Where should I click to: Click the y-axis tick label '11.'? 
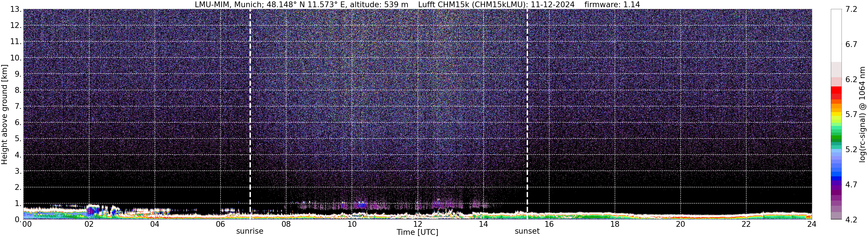pyautogui.click(x=16, y=42)
